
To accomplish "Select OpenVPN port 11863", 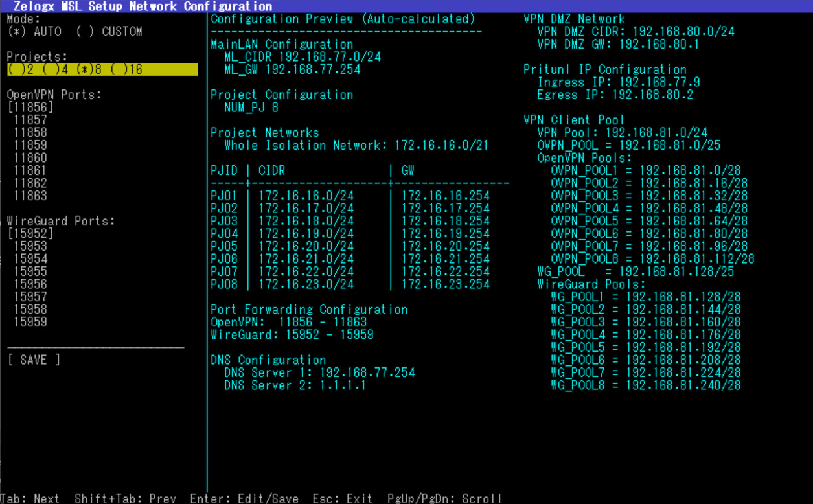I will (30, 196).
